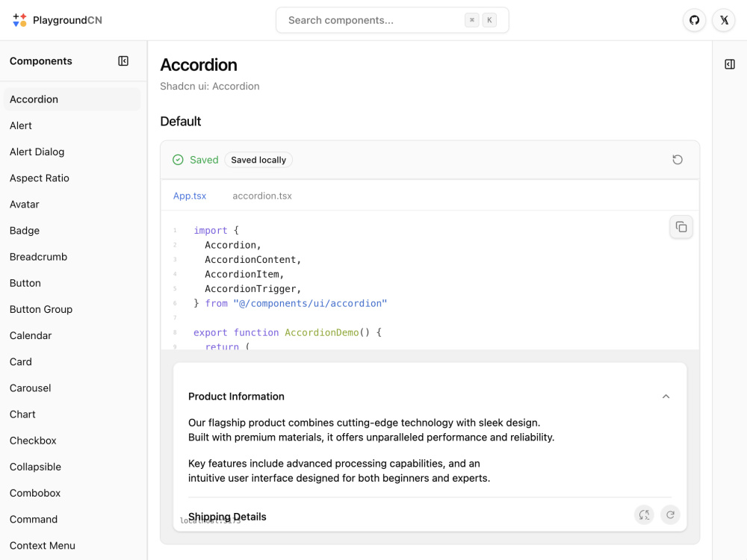
Task: Click the import path "@/components/ui/accordion" string
Action: click(x=310, y=303)
